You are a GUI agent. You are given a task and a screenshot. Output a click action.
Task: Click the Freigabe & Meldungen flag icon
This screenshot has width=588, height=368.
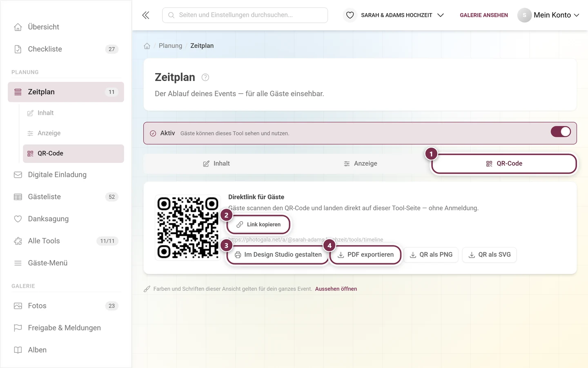(x=18, y=328)
